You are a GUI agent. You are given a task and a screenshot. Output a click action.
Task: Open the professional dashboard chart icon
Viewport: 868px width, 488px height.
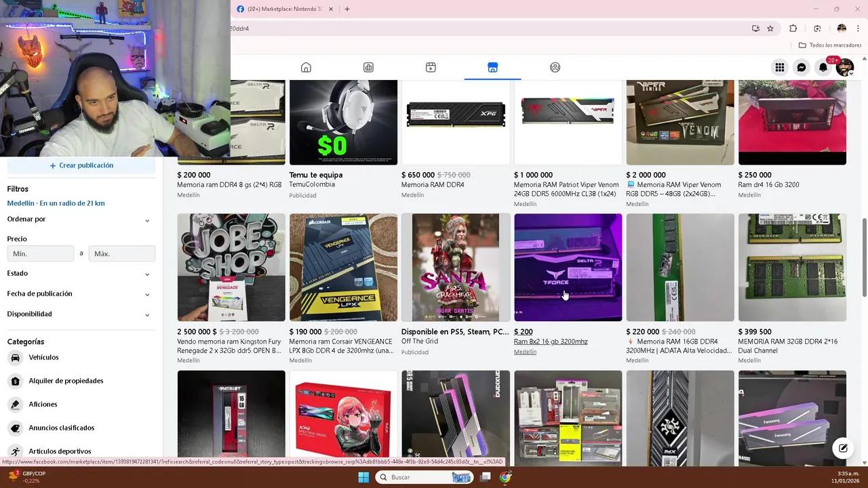[368, 67]
